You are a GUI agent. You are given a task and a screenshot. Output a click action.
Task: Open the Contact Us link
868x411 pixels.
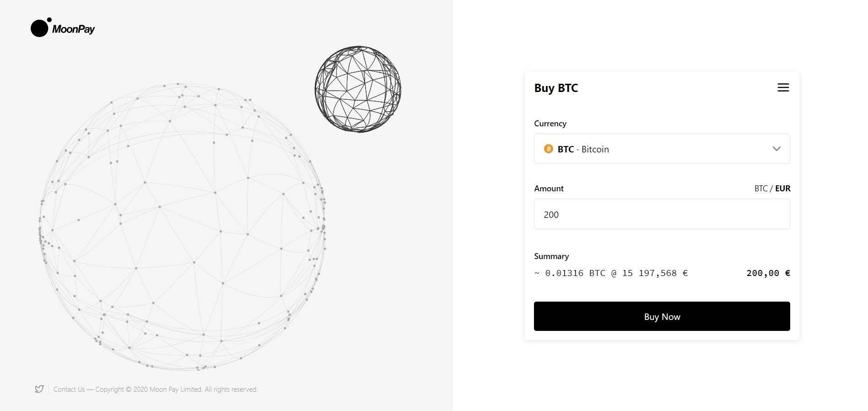[69, 389]
